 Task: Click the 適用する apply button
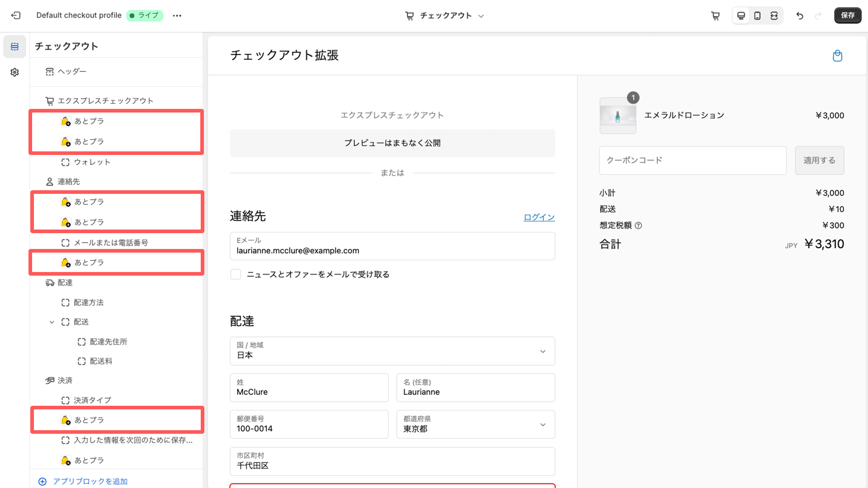pyautogui.click(x=819, y=160)
